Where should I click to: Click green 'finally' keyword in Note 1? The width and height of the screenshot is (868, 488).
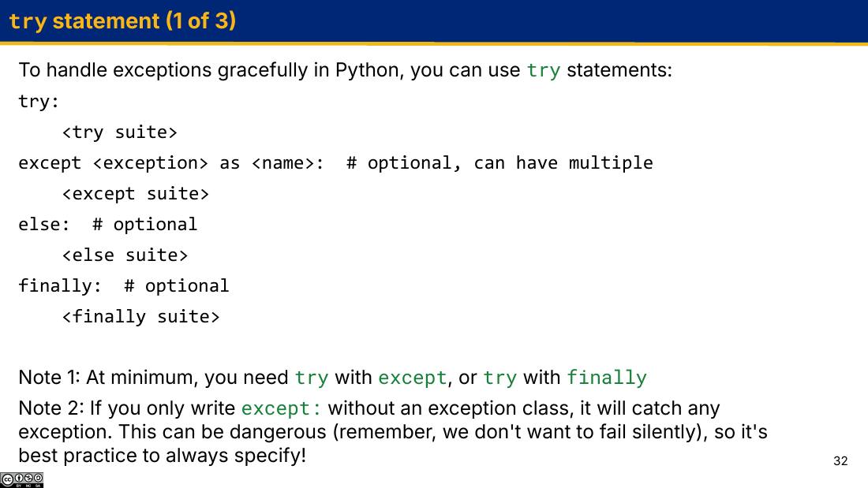pos(607,378)
